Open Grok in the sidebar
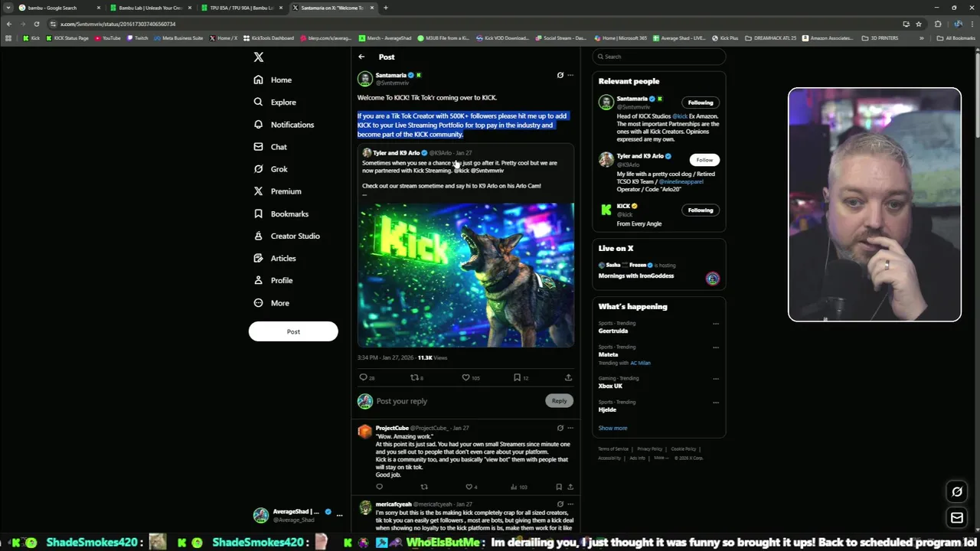The height and width of the screenshot is (551, 980). pyautogui.click(x=270, y=169)
